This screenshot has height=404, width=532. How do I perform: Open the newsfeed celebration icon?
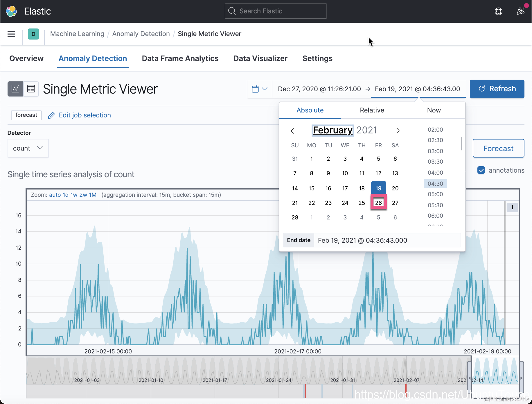(521, 11)
